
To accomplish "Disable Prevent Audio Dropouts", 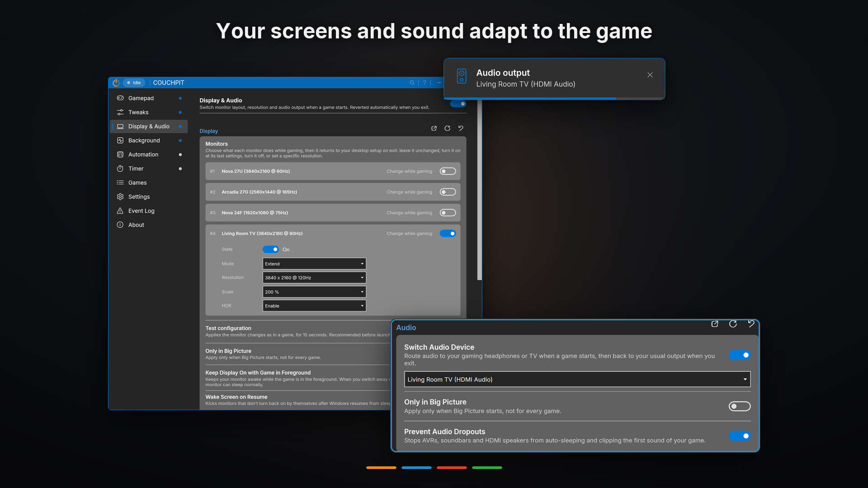I will point(740,436).
